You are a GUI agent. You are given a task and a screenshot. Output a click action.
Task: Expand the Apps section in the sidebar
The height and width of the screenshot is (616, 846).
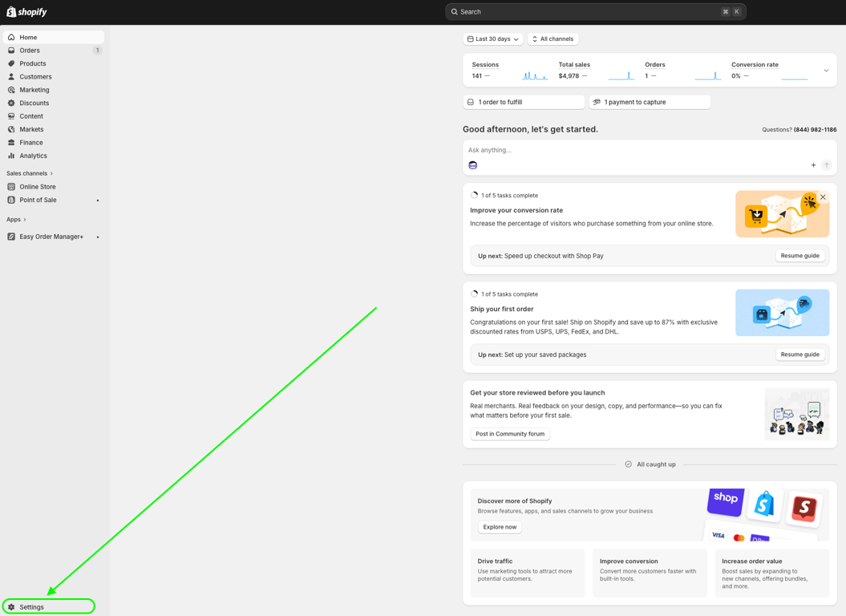pos(16,219)
